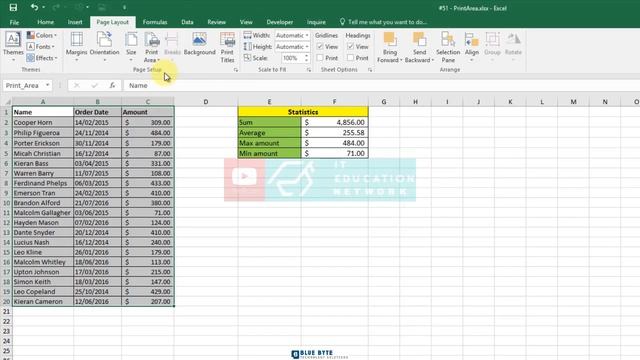The image size is (640, 360).
Task: Click the yellow Statistics header cell
Action: coord(303,111)
